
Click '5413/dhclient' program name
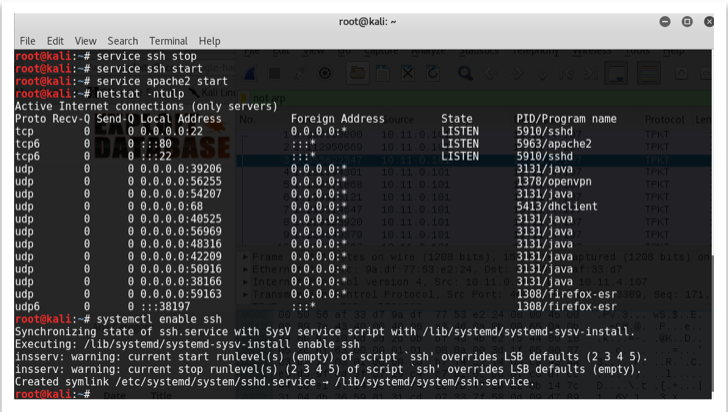(x=557, y=207)
